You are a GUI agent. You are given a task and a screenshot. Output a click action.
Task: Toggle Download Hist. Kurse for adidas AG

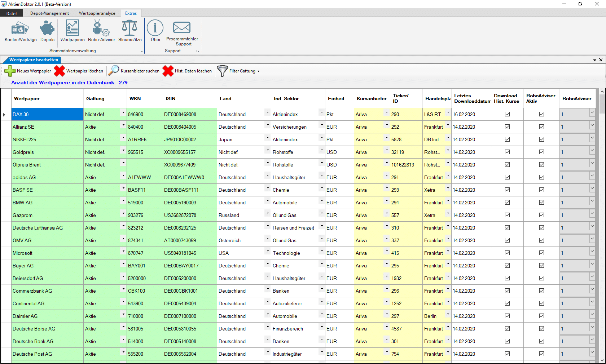pos(507,177)
